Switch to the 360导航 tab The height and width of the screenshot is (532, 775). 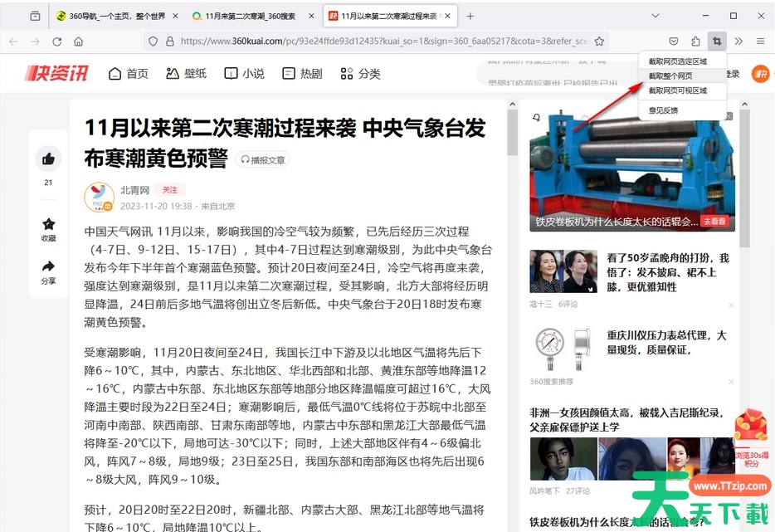coord(111,16)
